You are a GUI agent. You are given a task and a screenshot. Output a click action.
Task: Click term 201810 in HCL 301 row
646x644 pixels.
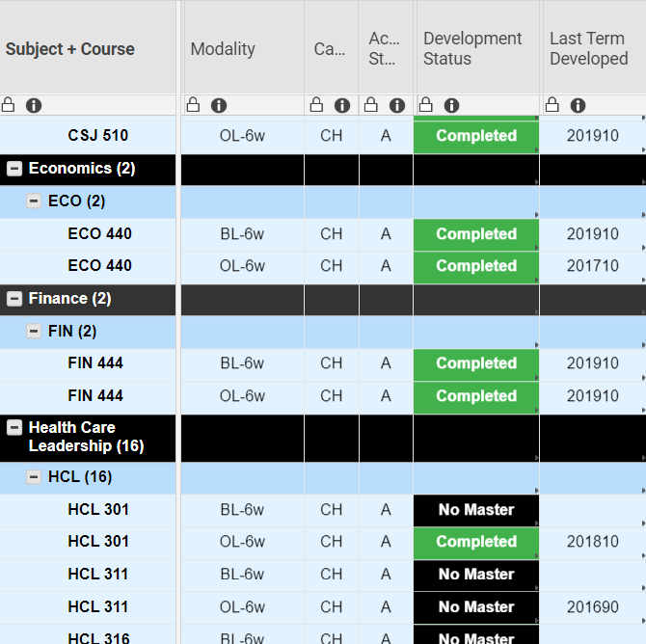pyautogui.click(x=592, y=542)
